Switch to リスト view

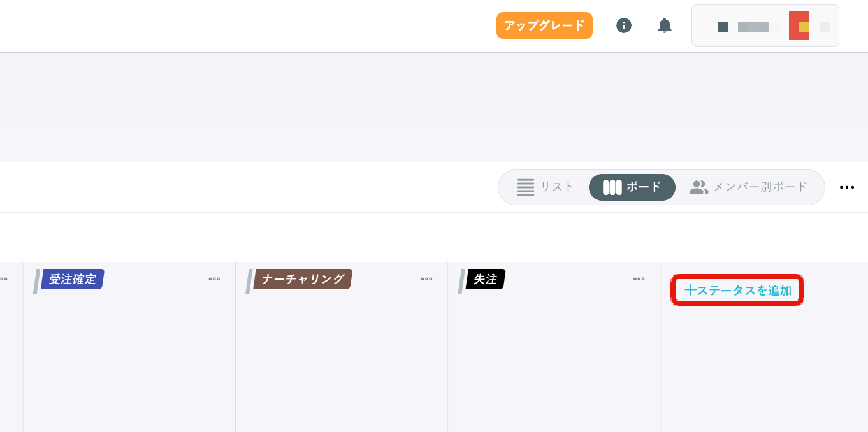coord(546,187)
